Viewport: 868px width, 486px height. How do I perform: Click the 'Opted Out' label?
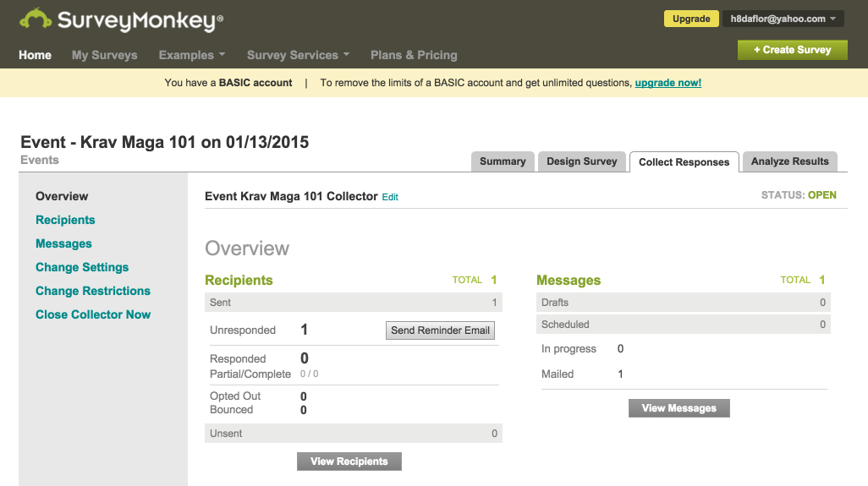click(x=235, y=396)
